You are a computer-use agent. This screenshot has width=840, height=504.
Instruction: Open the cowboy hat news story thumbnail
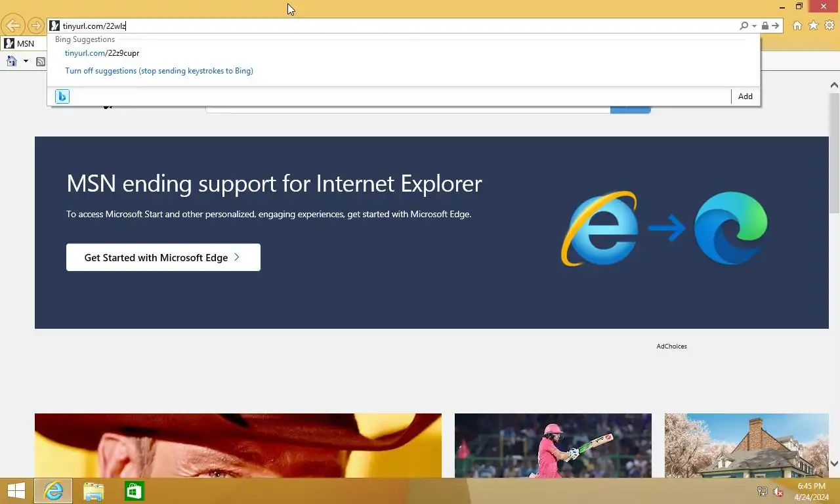click(238, 446)
